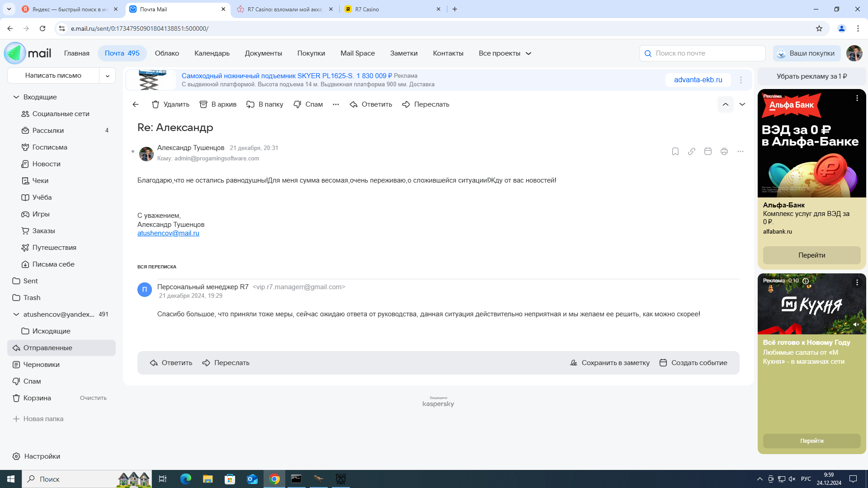The height and width of the screenshot is (488, 868).
Task: Open Документы in top navigation
Action: tap(264, 53)
